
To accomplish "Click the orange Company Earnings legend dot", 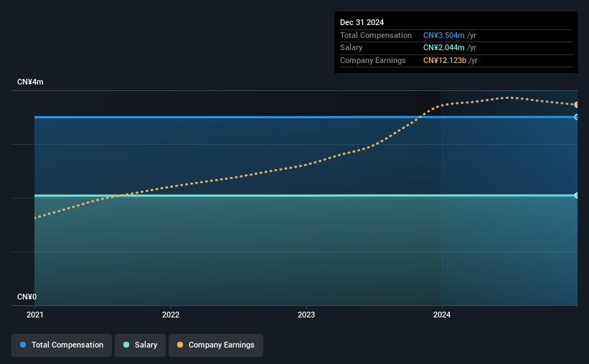I will [x=180, y=345].
